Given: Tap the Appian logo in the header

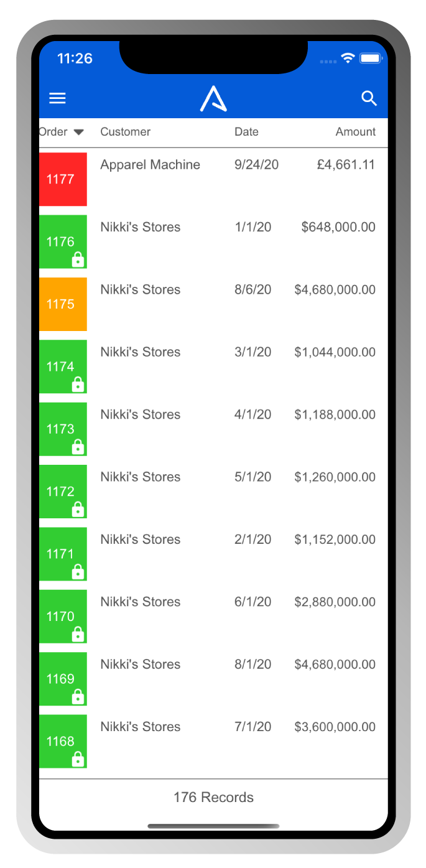Looking at the screenshot, I should [x=213, y=98].
